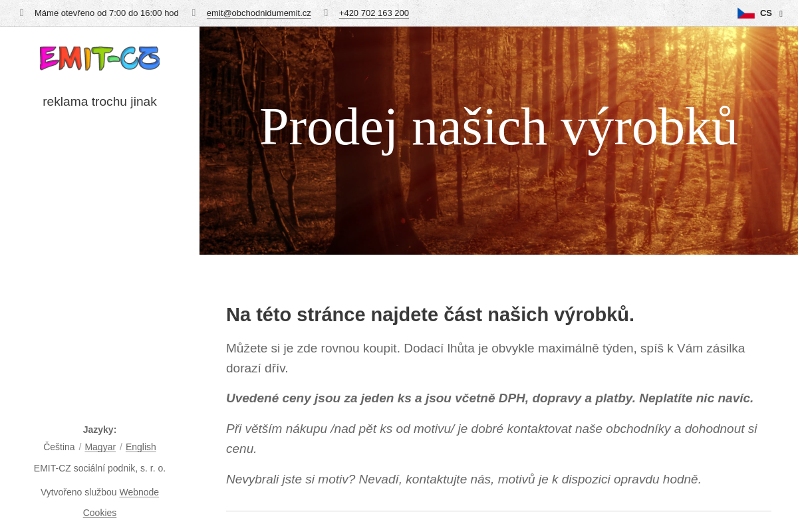Call +420 702 163 200

pyautogui.click(x=374, y=13)
